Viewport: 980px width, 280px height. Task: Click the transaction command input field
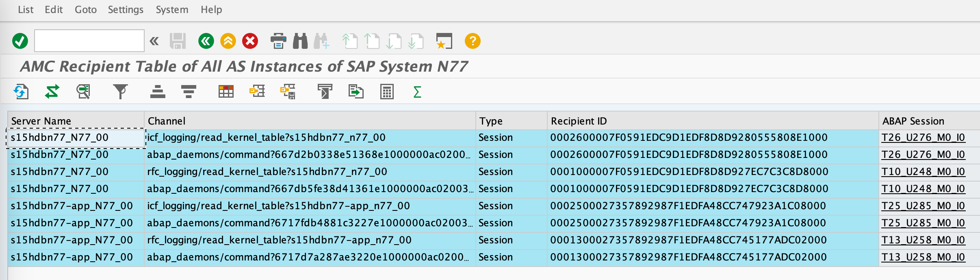[89, 41]
